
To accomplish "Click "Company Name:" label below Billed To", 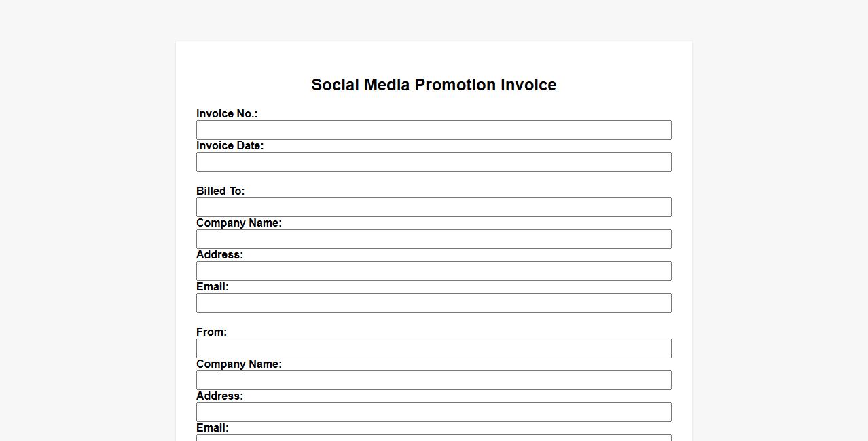I will pyautogui.click(x=238, y=223).
